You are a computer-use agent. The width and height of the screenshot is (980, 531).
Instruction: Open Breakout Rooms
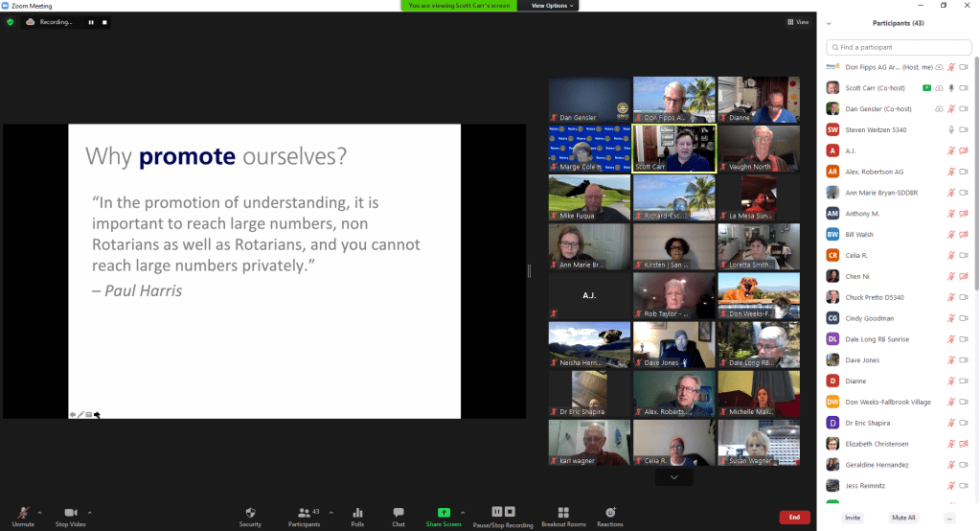563,515
